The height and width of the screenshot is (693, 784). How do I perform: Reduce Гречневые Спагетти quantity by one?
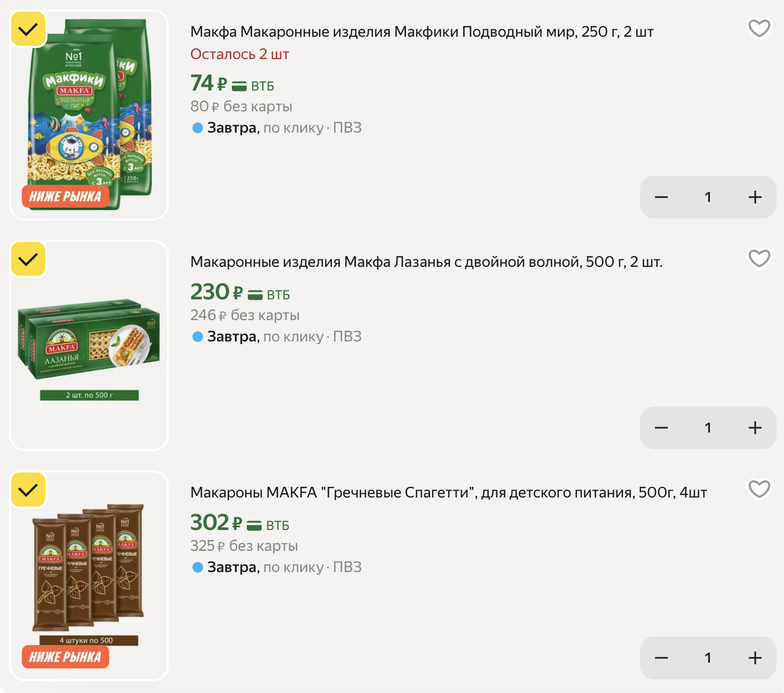tap(661, 658)
